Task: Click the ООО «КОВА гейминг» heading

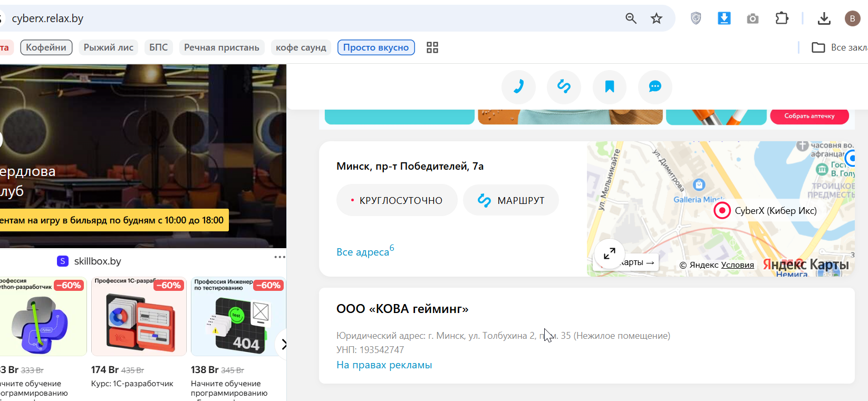Action: (x=402, y=309)
